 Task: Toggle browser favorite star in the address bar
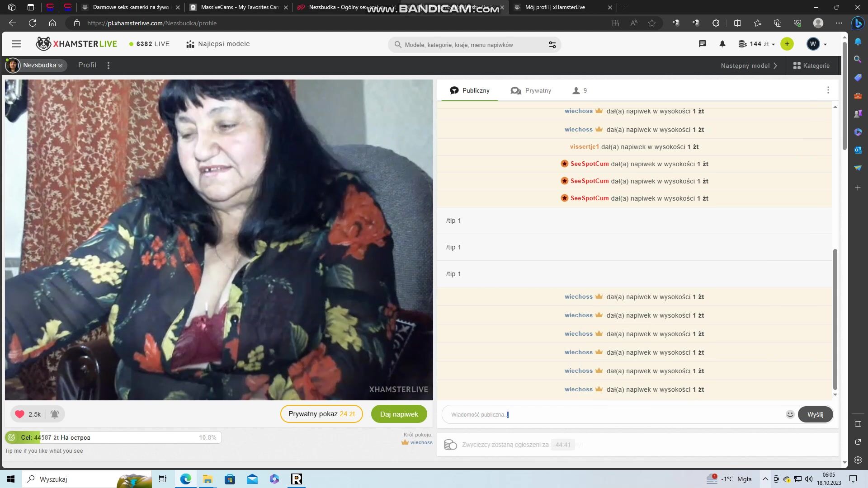pyautogui.click(x=651, y=23)
